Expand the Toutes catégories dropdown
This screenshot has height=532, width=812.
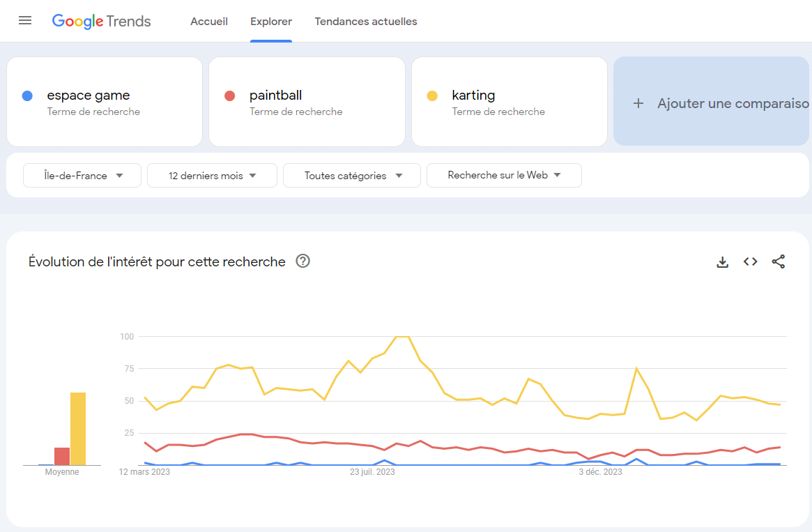[352, 176]
